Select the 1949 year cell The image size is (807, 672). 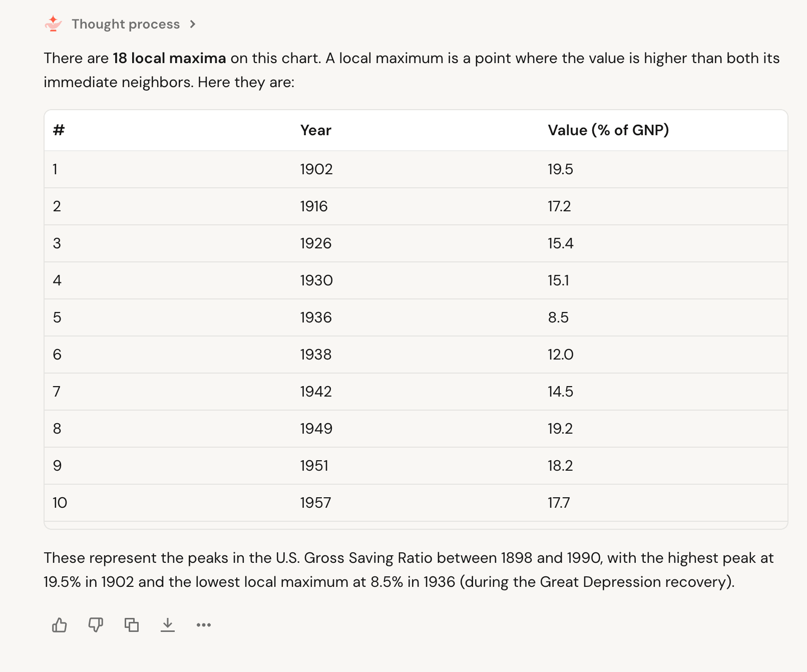(x=316, y=429)
